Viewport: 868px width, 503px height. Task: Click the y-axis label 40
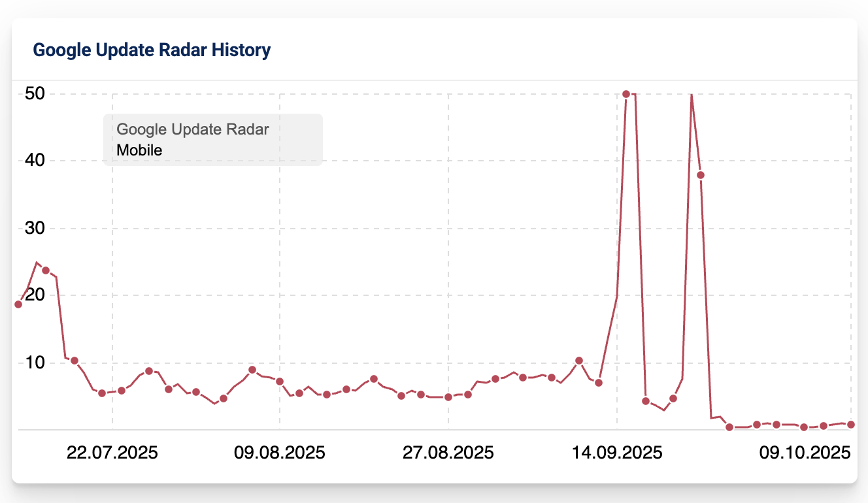pyautogui.click(x=35, y=161)
